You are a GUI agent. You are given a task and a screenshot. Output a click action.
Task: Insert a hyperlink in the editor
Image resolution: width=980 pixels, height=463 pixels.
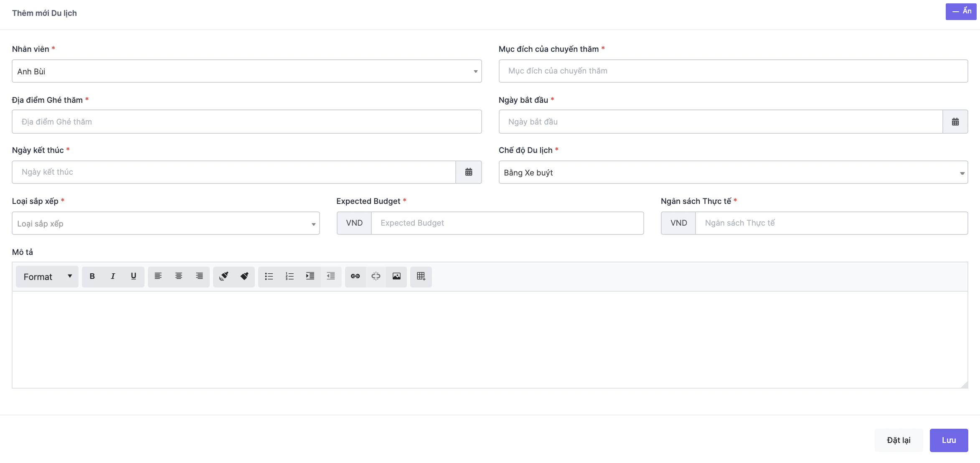pyautogui.click(x=355, y=276)
